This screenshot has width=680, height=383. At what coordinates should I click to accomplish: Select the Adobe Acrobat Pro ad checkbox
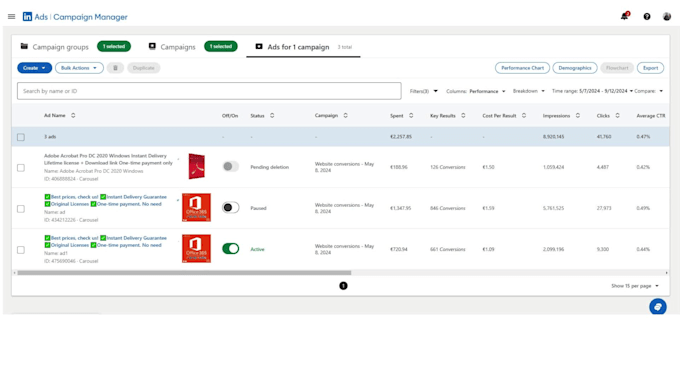tap(21, 168)
